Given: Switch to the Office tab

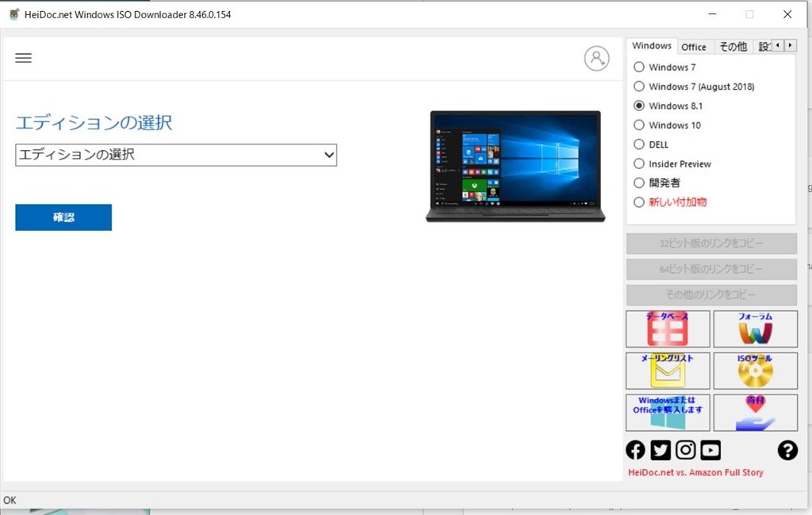Looking at the screenshot, I should pyautogui.click(x=694, y=47).
